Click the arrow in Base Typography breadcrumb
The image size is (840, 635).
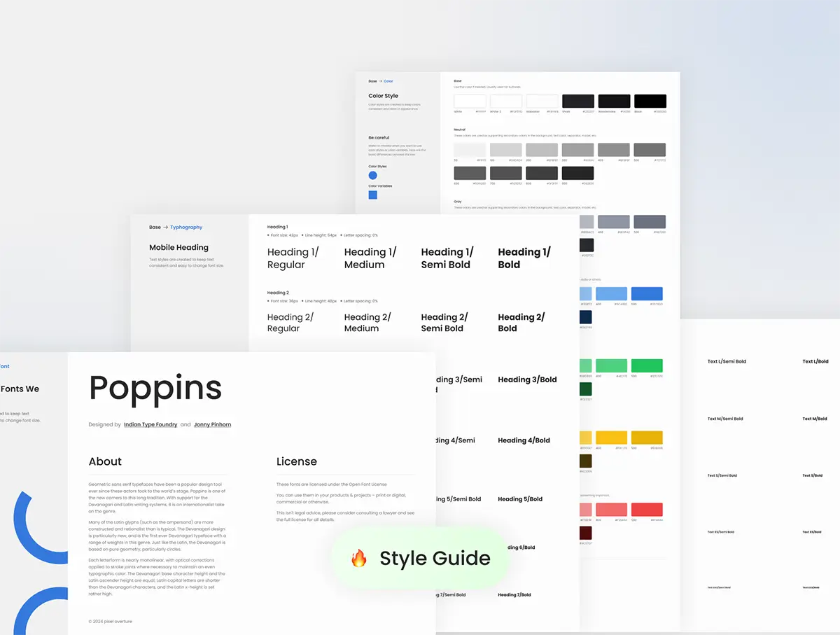(x=165, y=228)
